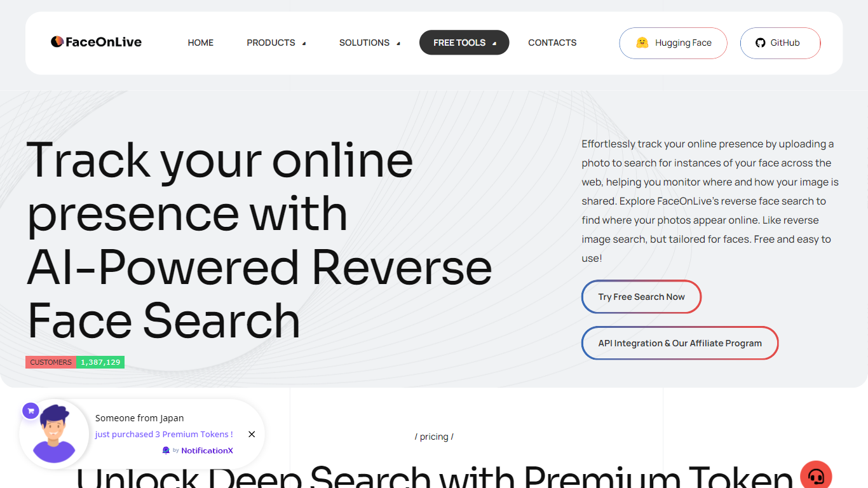Go to the HOME page
This screenshot has height=488, width=868.
tap(201, 43)
